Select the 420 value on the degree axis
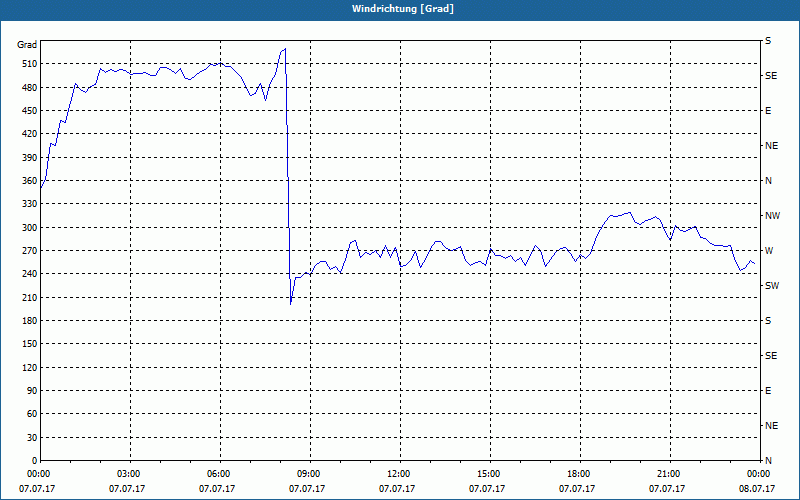The width and height of the screenshot is (800, 500). [x=29, y=134]
